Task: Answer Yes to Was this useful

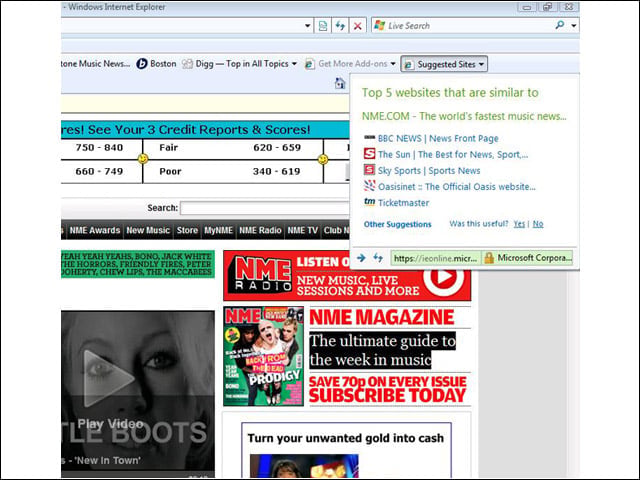Action: (x=519, y=224)
